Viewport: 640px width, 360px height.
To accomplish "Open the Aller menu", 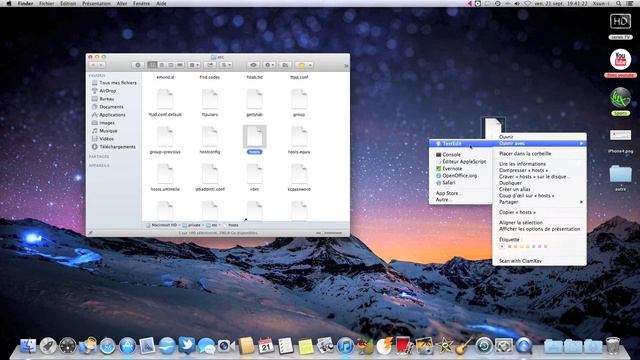I will coord(122,3).
